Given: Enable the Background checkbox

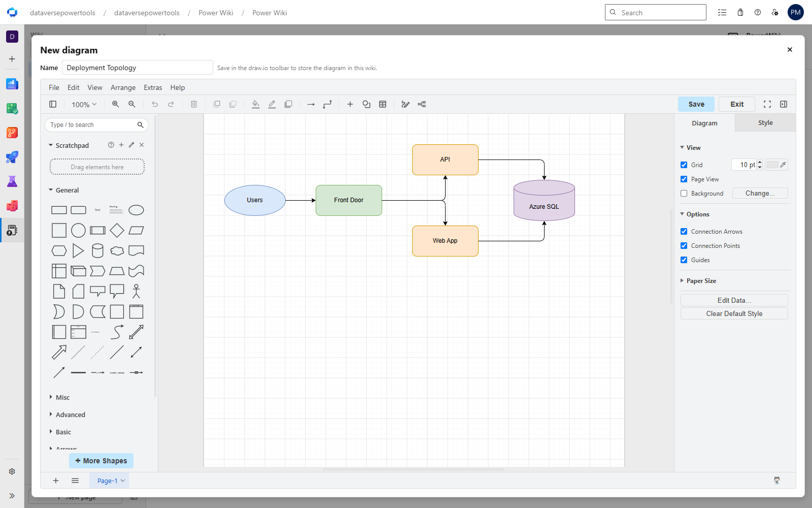Looking at the screenshot, I should (684, 193).
